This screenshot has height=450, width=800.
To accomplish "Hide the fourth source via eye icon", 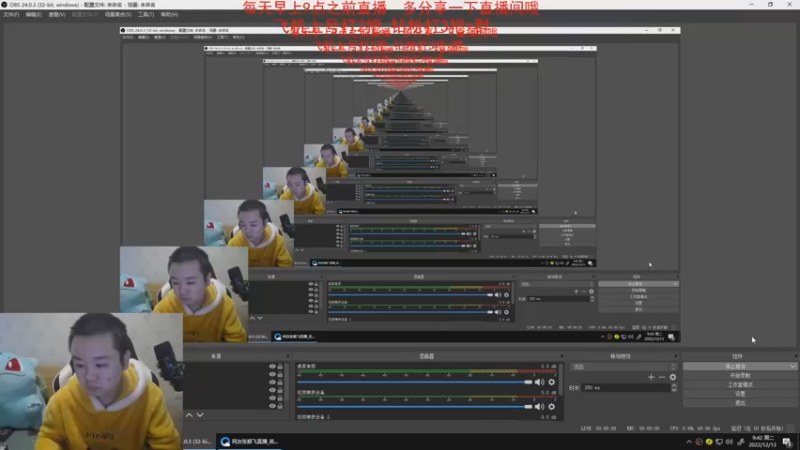I will pos(272,390).
